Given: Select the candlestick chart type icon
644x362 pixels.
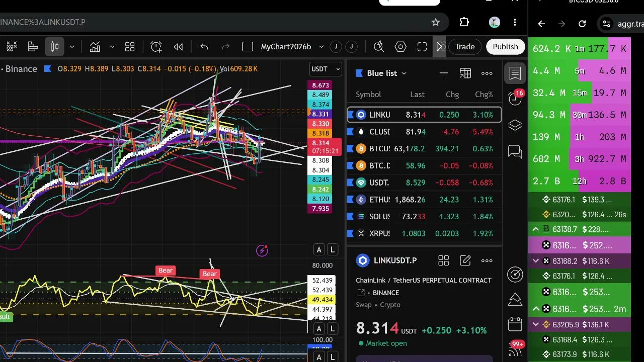Looking at the screenshot, I should tap(55, 47).
